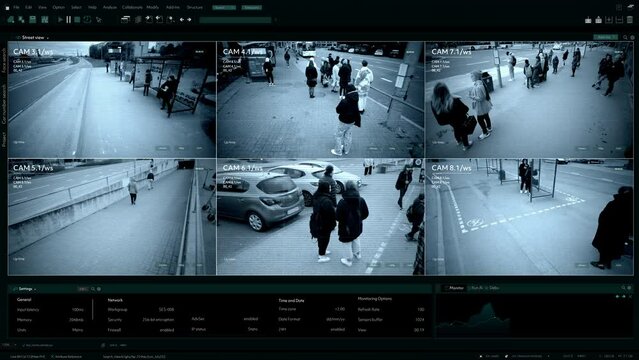Viewport: 639px width, 360px height.
Task: Click the pause button in toolbar
Action: point(68,19)
